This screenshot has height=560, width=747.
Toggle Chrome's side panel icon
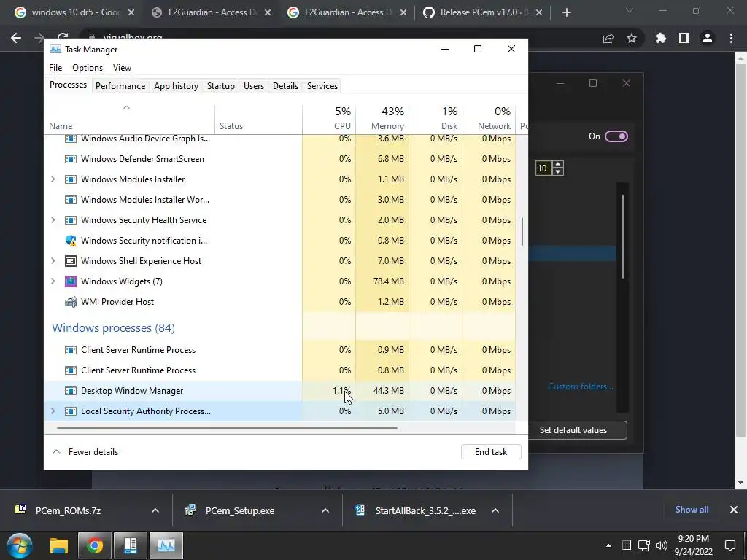pos(684,38)
